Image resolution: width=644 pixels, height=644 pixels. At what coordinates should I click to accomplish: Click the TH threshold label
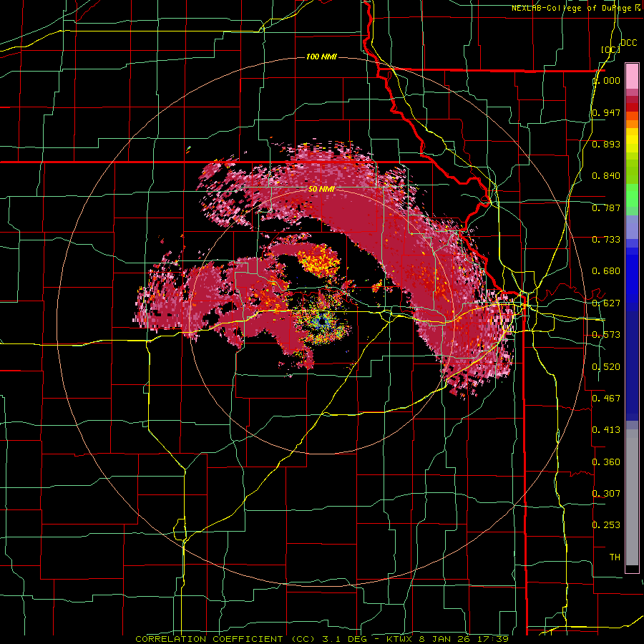point(615,557)
